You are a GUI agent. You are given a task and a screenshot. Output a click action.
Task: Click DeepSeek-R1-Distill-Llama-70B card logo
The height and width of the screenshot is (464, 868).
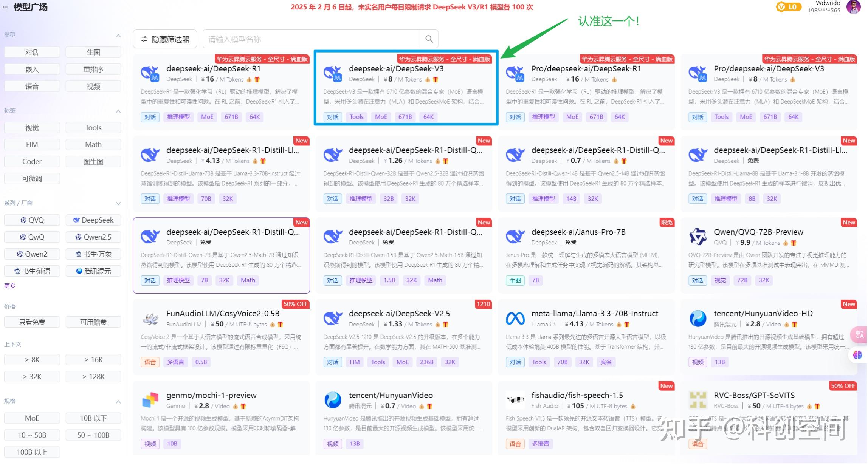pos(150,155)
